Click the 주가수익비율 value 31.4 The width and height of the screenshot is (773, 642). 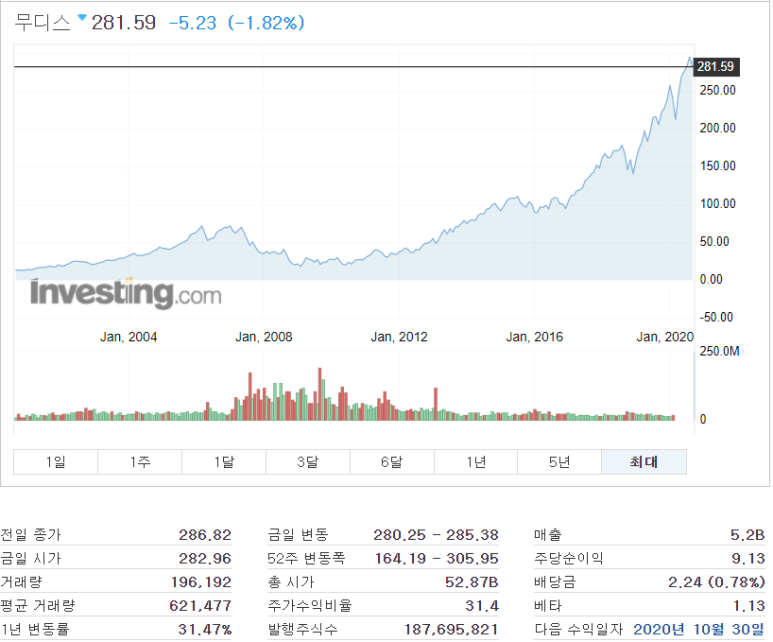coord(482,606)
